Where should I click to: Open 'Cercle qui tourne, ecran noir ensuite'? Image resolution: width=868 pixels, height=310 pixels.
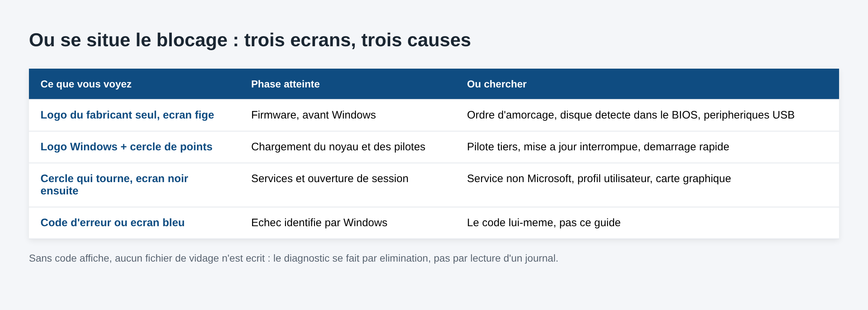pyautogui.click(x=114, y=185)
